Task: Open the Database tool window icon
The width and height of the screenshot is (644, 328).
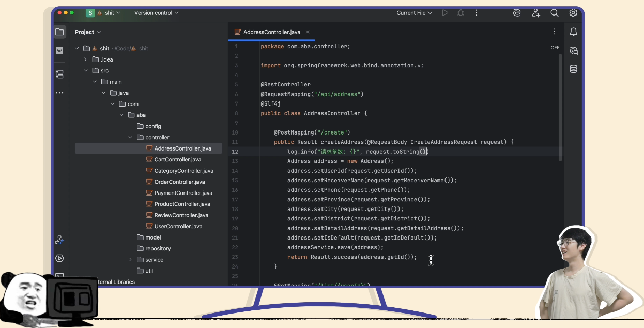Action: [x=573, y=69]
